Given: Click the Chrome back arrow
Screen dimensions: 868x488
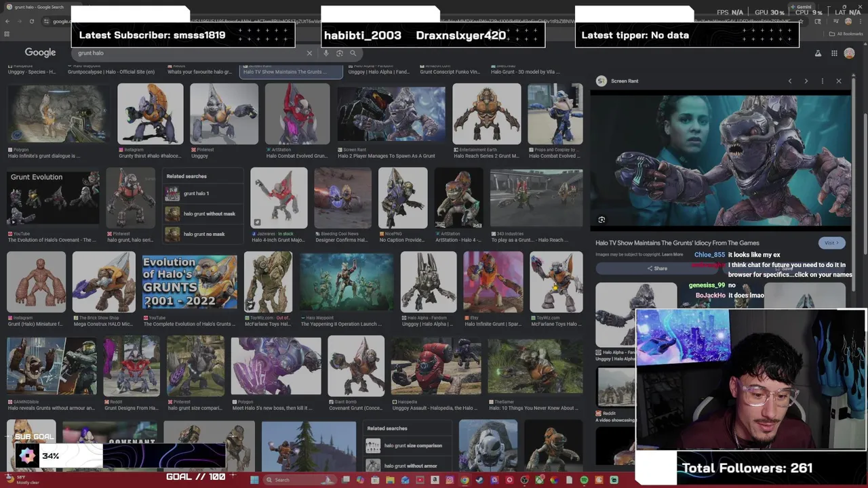Looking at the screenshot, I should click(7, 22).
